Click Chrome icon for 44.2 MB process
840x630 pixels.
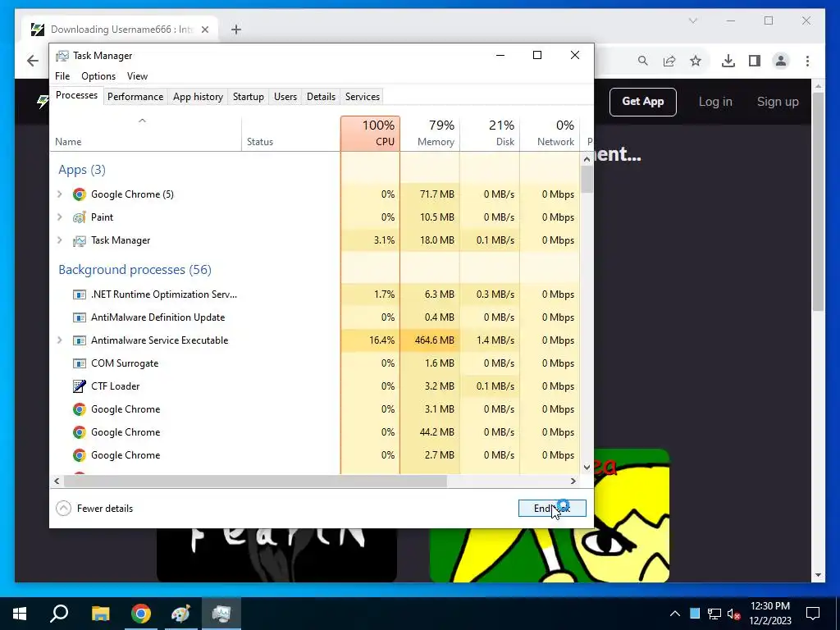[80, 432]
